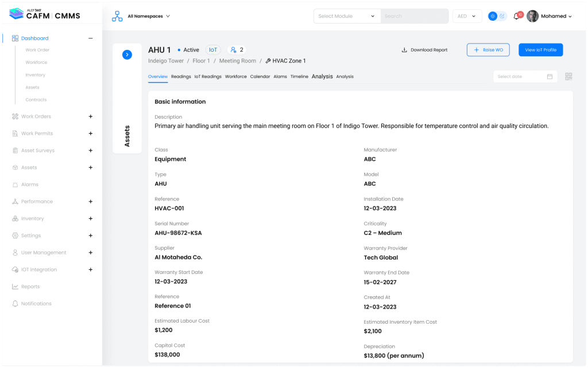This screenshot has width=588, height=368.
Task: Click the Search input field
Action: pyautogui.click(x=413, y=16)
